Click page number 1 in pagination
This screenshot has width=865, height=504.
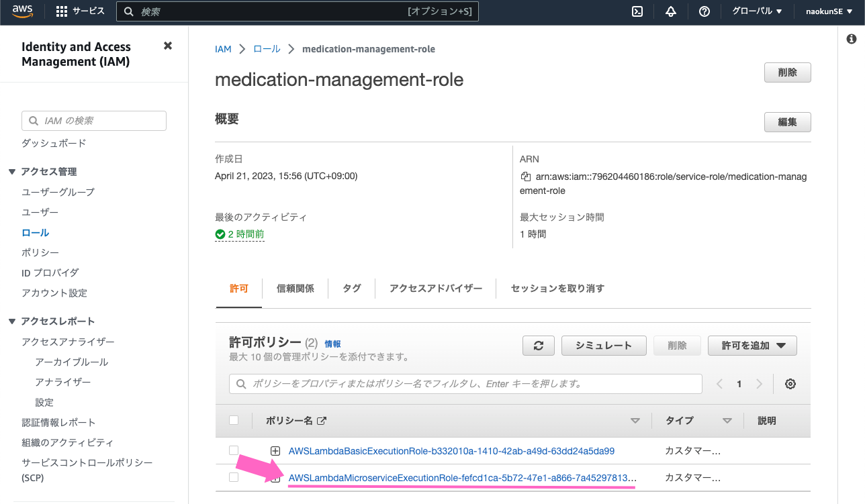pos(739,384)
